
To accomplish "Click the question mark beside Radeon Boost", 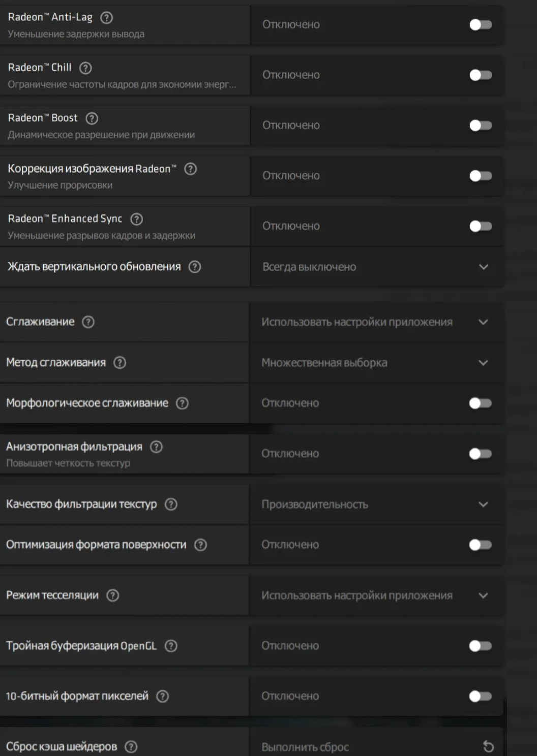I will 92,118.
